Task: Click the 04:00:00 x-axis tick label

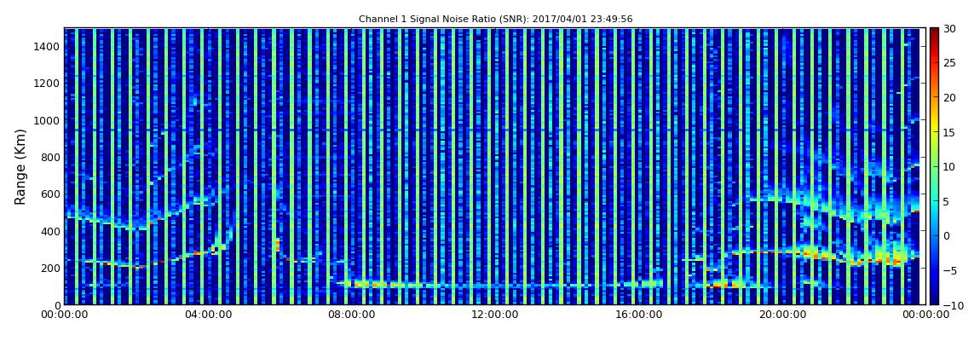Action: 207,315
